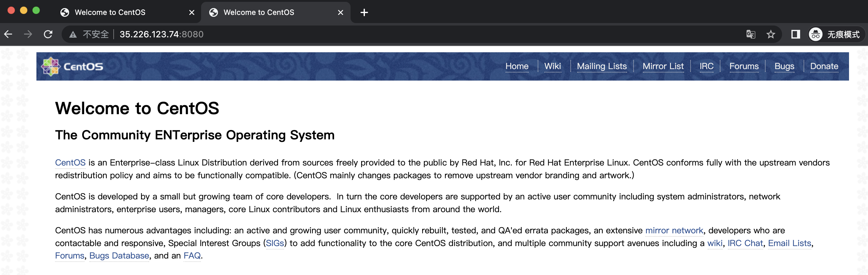The image size is (868, 275).
Task: Click the macOS green fullscreen button
Action: pyautogui.click(x=36, y=11)
